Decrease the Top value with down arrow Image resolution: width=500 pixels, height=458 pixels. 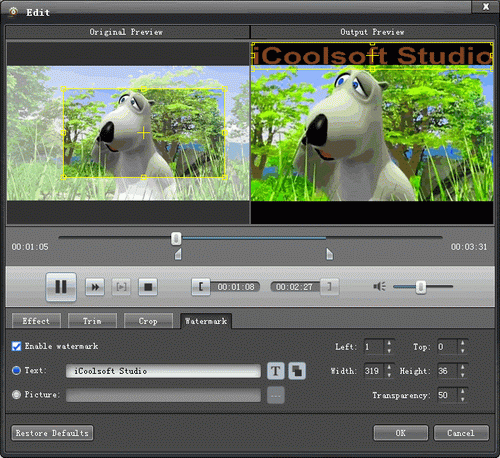(x=462, y=351)
